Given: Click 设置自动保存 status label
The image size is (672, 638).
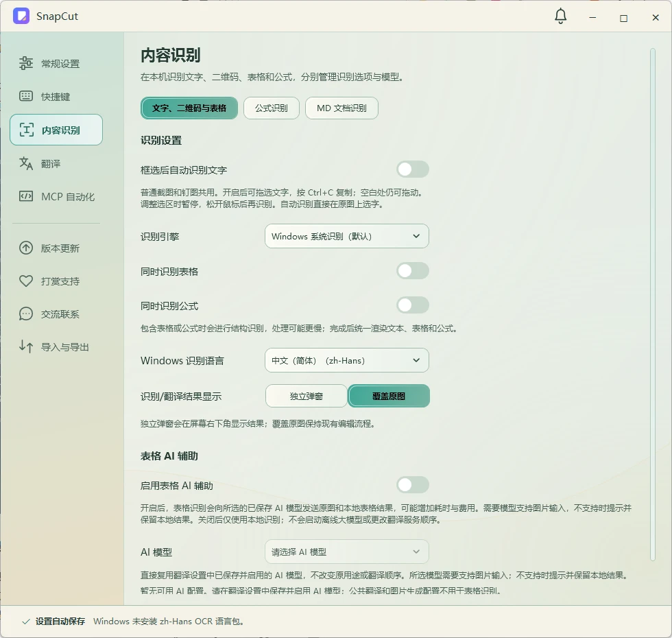Looking at the screenshot, I should coord(60,622).
